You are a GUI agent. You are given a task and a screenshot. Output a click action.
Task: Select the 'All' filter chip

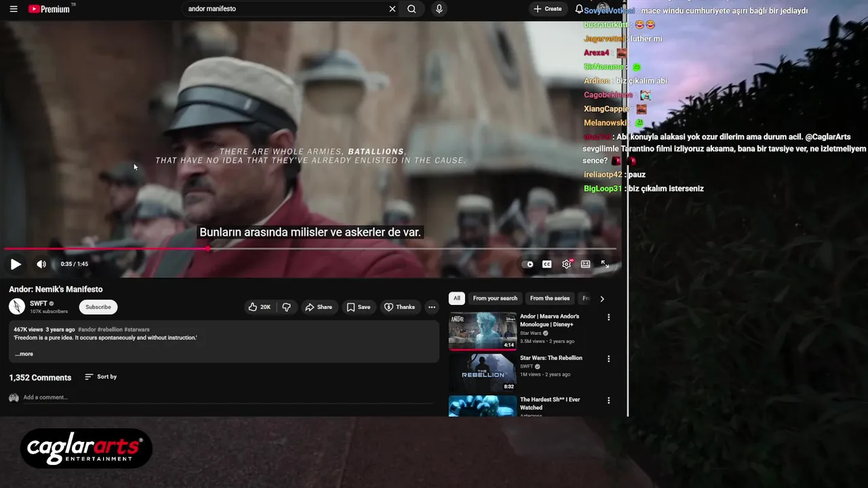pyautogui.click(x=456, y=298)
